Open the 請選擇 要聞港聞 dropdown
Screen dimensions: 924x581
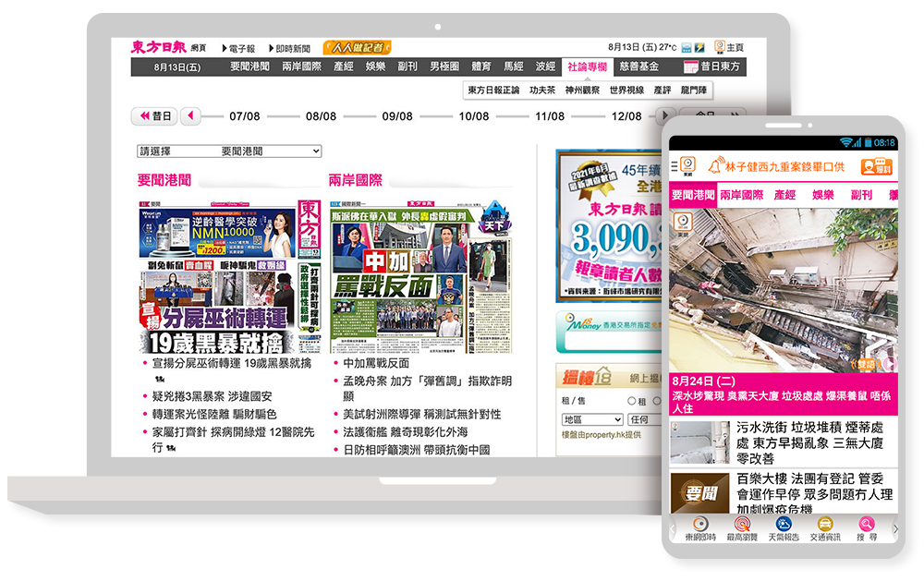point(229,151)
